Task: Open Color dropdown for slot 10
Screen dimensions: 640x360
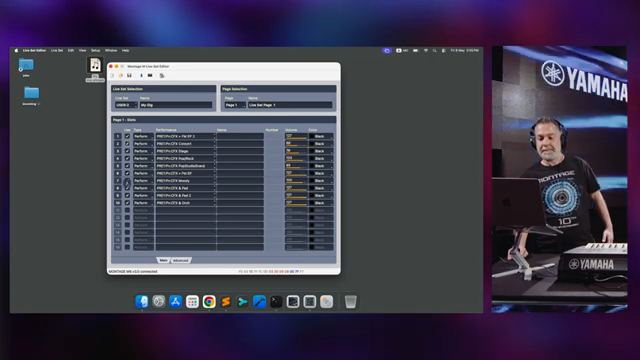Action: click(321, 203)
